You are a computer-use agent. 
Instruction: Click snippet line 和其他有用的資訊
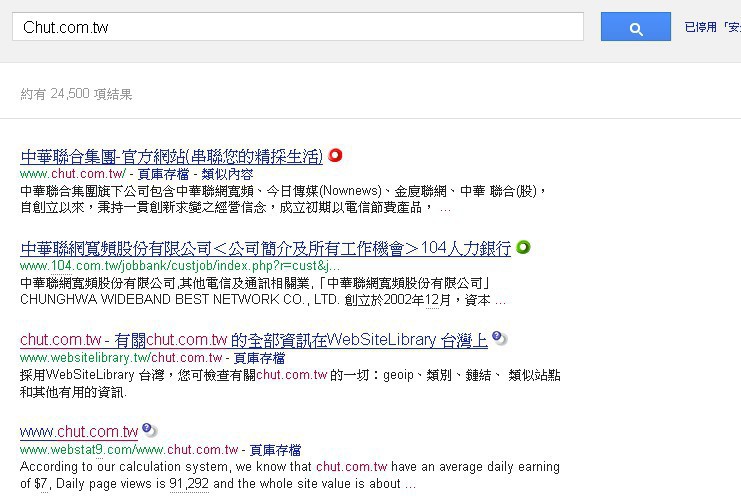tap(73, 392)
